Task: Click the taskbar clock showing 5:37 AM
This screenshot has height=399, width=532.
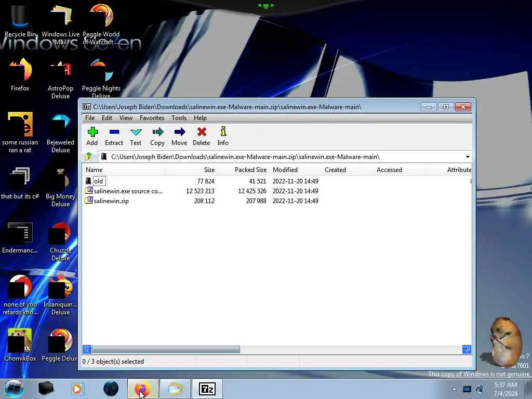Action: pyautogui.click(x=506, y=389)
